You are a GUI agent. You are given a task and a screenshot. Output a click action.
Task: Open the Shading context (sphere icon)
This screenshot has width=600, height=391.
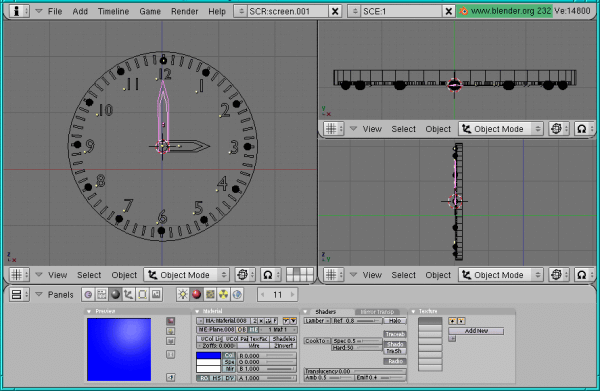[x=115, y=294]
